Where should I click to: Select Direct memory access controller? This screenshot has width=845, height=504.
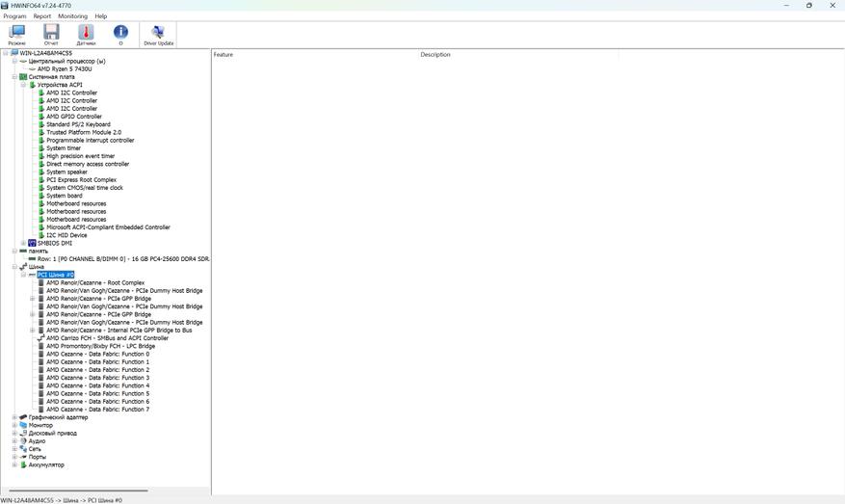[x=88, y=164]
